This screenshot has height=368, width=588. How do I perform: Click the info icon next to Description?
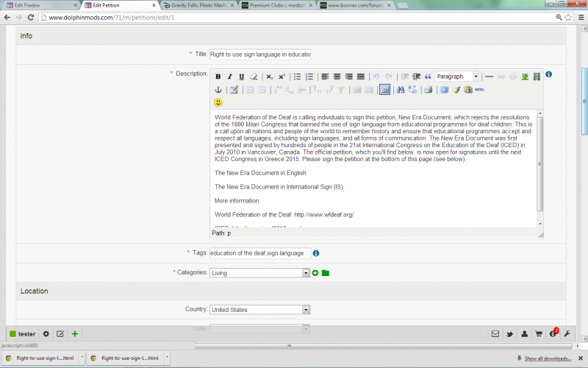click(548, 74)
